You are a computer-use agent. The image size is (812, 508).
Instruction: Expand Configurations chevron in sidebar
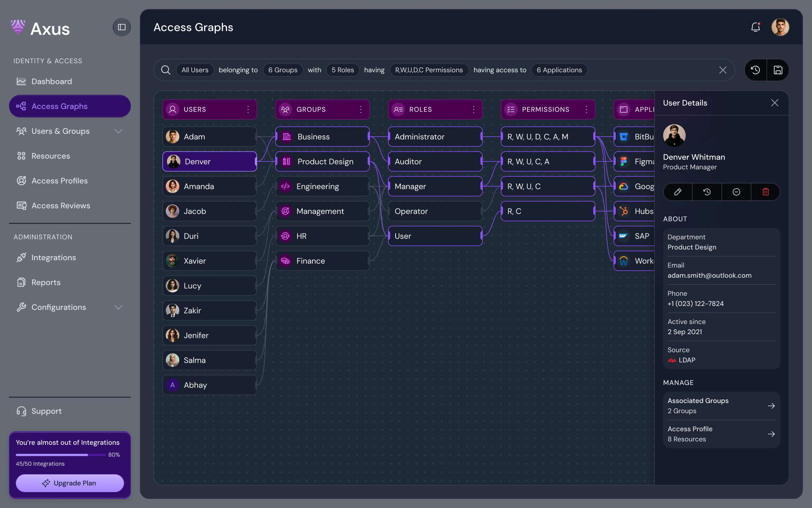[x=118, y=307]
